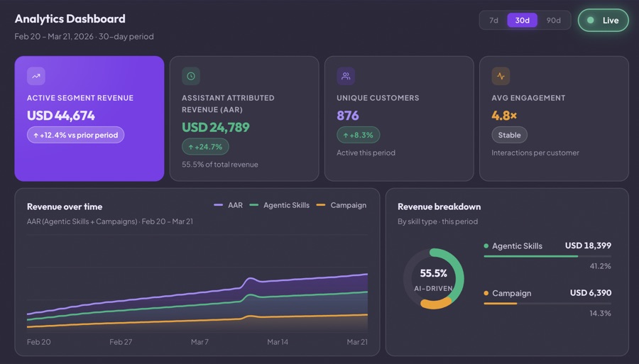Toggle Campaign series in chart legend
This screenshot has height=364, width=639.
[x=342, y=205]
